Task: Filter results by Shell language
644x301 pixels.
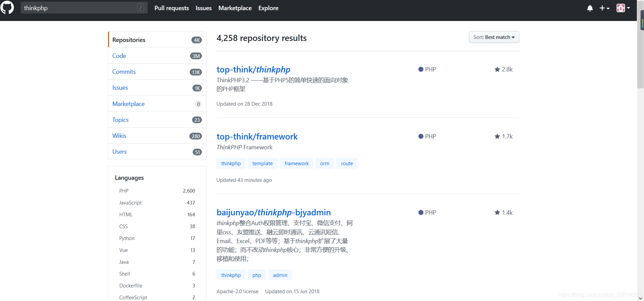Action: [157, 274]
